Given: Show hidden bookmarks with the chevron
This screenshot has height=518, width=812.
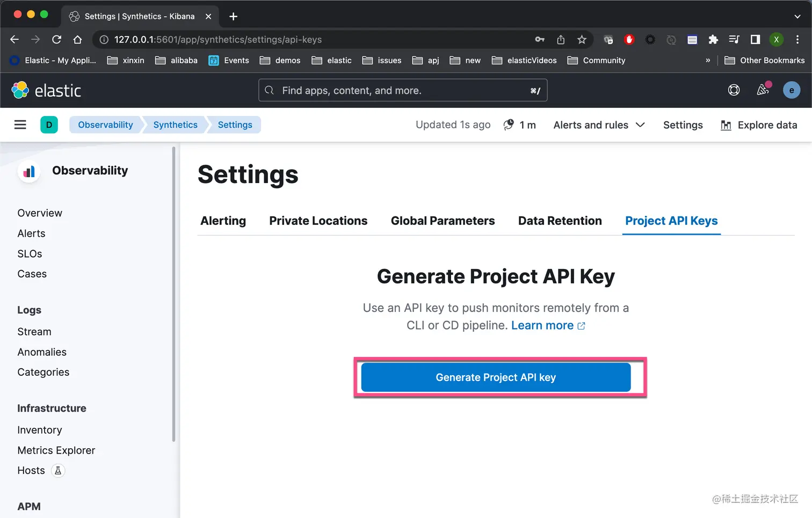Looking at the screenshot, I should point(708,60).
